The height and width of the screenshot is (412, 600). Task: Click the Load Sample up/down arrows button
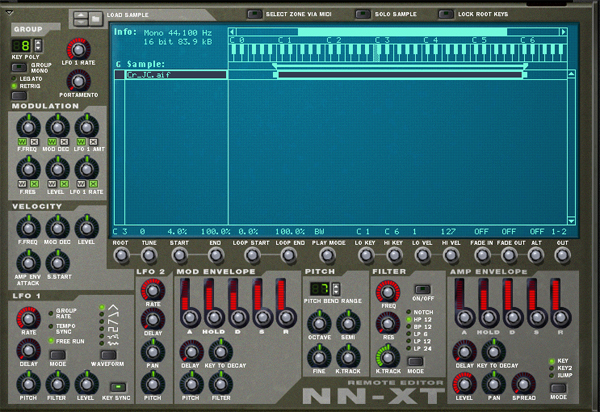point(81,18)
